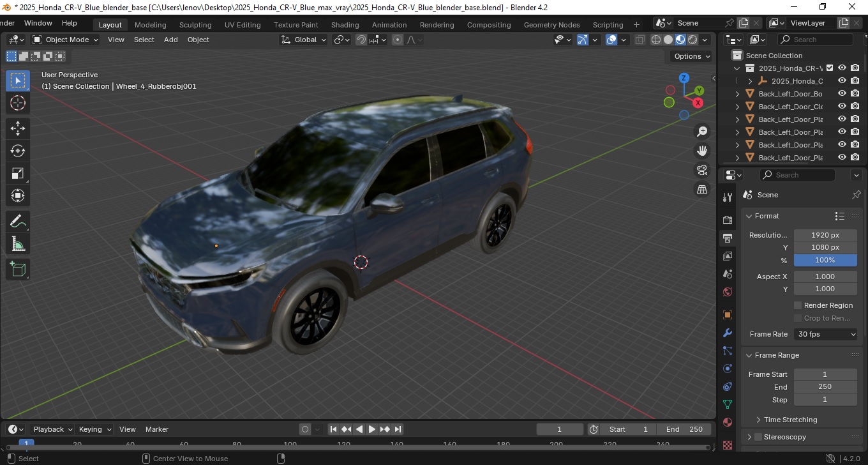868x465 pixels.
Task: Toggle snapping magnet in header
Action: 361,40
